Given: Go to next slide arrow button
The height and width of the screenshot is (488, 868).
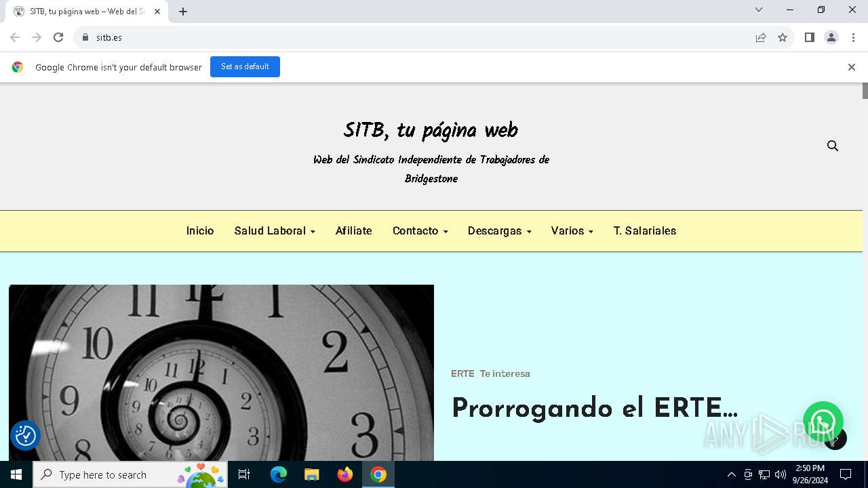Looking at the screenshot, I should click(835, 439).
